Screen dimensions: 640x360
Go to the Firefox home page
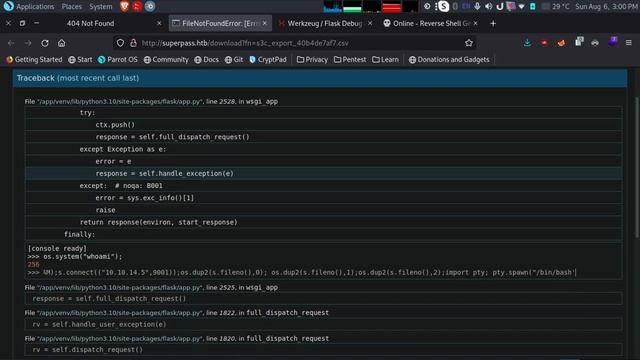click(61, 43)
